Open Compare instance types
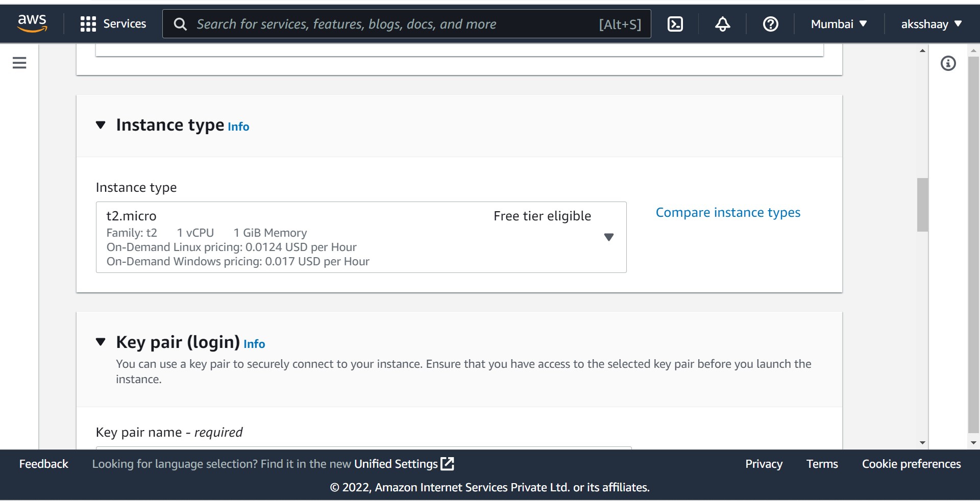The height and width of the screenshot is (501, 980). tap(727, 212)
